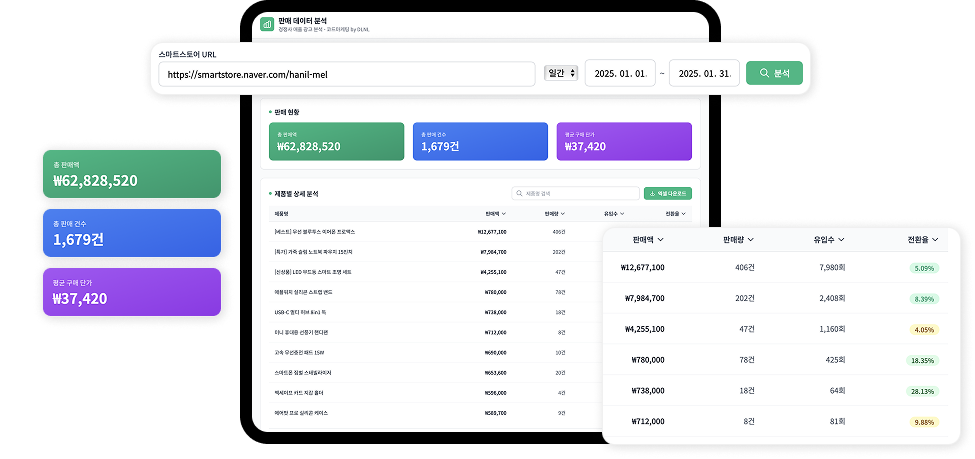Click the end date field 2025. 01. 31.
This screenshot has height=459, width=975.
pyautogui.click(x=704, y=74)
